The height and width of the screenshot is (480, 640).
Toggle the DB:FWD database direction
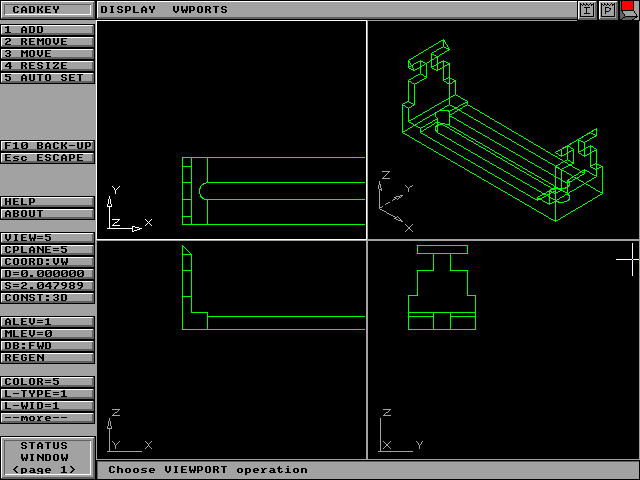pos(48,346)
